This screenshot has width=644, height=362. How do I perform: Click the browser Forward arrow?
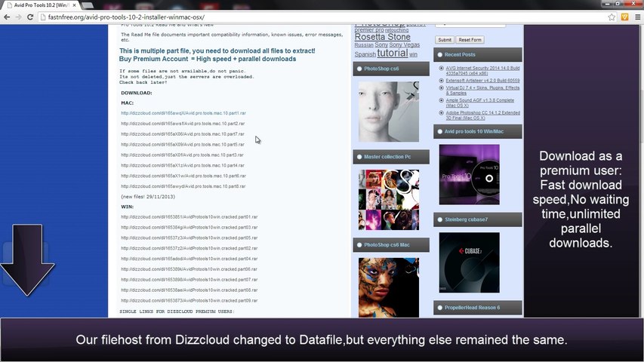(x=19, y=17)
